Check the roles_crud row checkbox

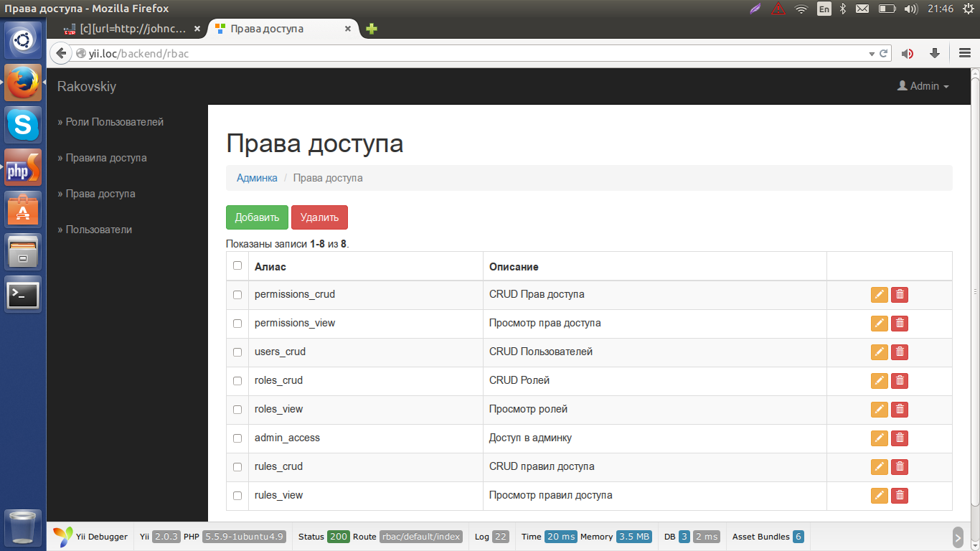coord(237,381)
